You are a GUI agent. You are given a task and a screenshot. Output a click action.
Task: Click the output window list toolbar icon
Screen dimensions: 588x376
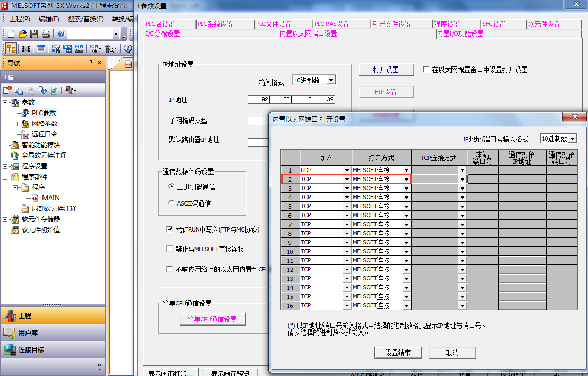point(41,49)
